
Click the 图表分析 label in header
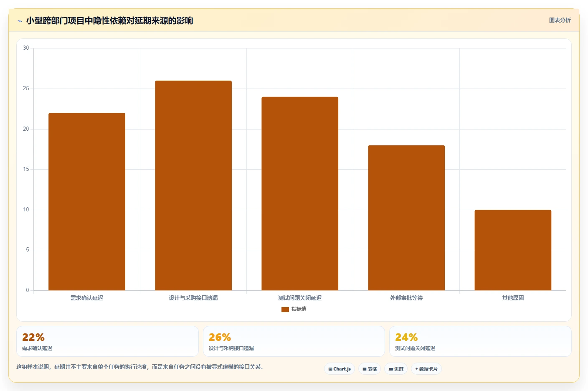(x=560, y=20)
